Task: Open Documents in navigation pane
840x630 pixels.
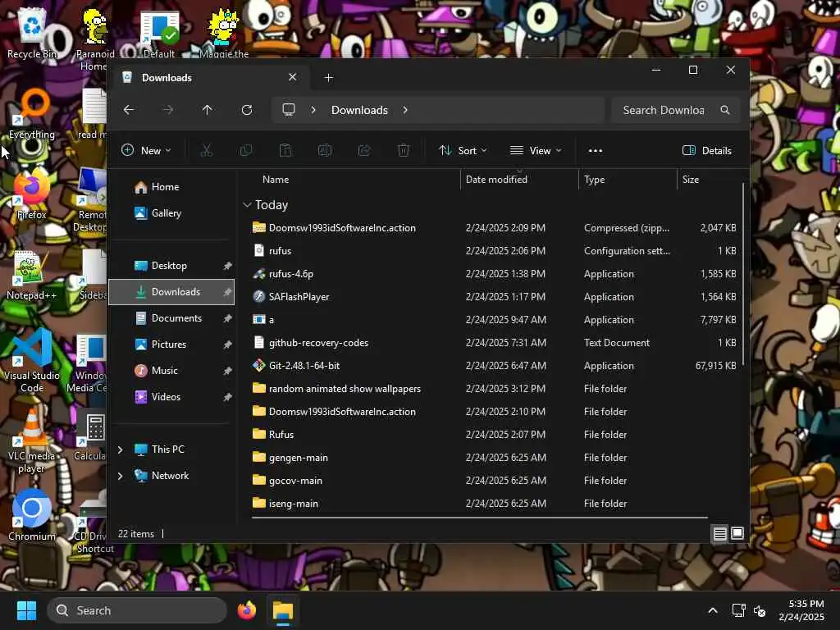Action: click(171, 318)
